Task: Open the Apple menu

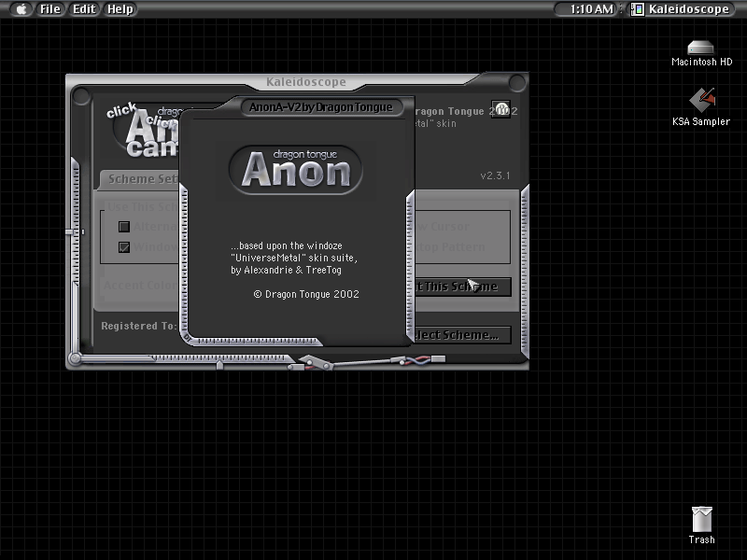Action: tap(21, 9)
